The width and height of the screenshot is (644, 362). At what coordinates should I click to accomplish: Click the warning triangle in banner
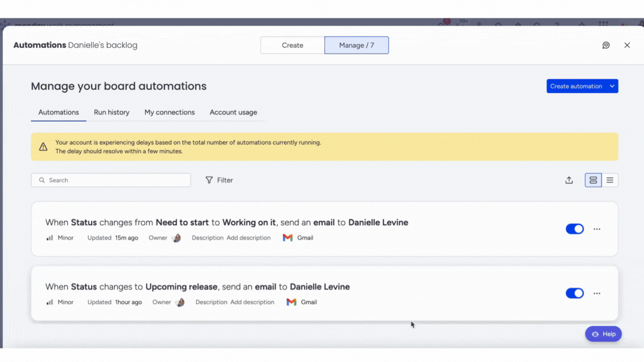click(x=43, y=147)
